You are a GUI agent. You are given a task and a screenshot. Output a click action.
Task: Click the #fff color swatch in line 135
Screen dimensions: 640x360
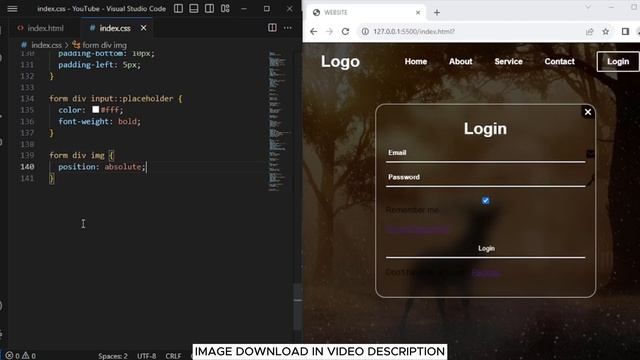point(96,109)
